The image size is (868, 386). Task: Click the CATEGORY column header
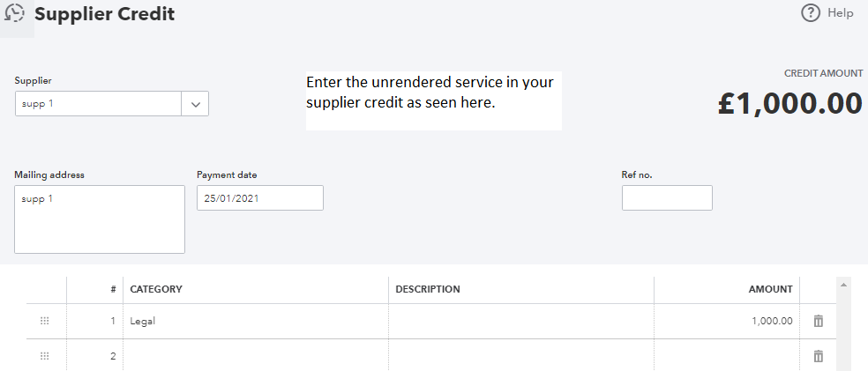pyautogui.click(x=156, y=289)
